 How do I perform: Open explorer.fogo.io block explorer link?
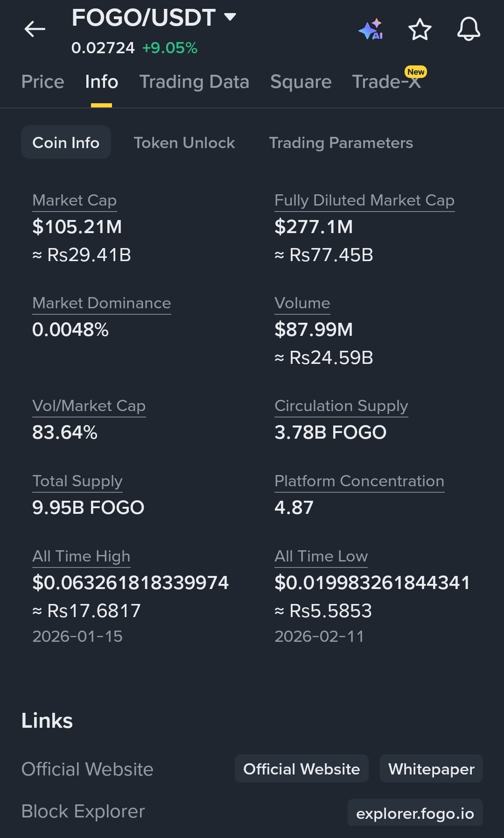coord(415,813)
